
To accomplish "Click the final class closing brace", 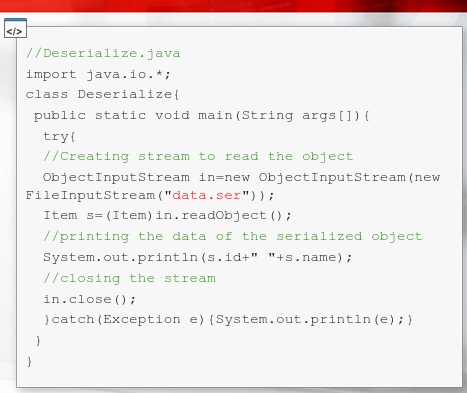I will [30, 362].
